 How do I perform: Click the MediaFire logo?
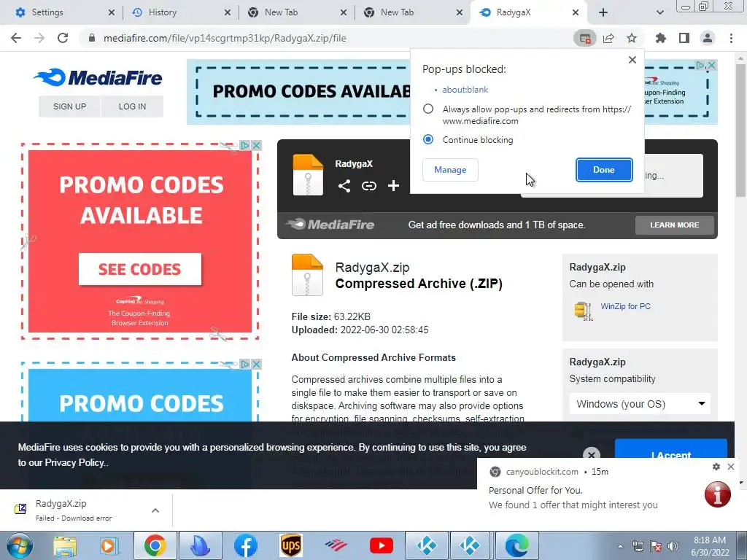98,77
